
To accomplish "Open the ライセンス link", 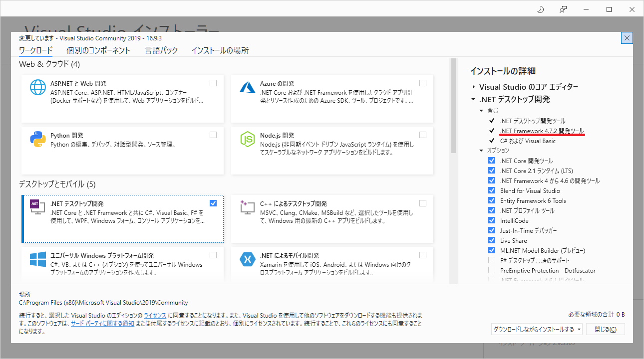I will (x=155, y=316).
